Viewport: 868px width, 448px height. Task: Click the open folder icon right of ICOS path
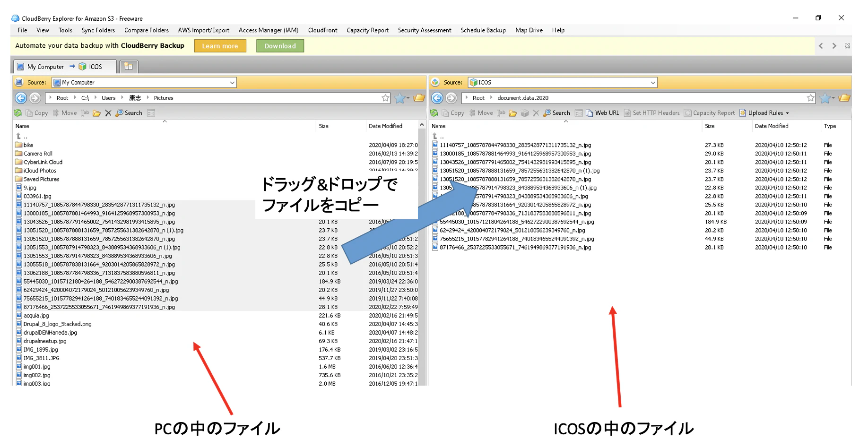(844, 98)
